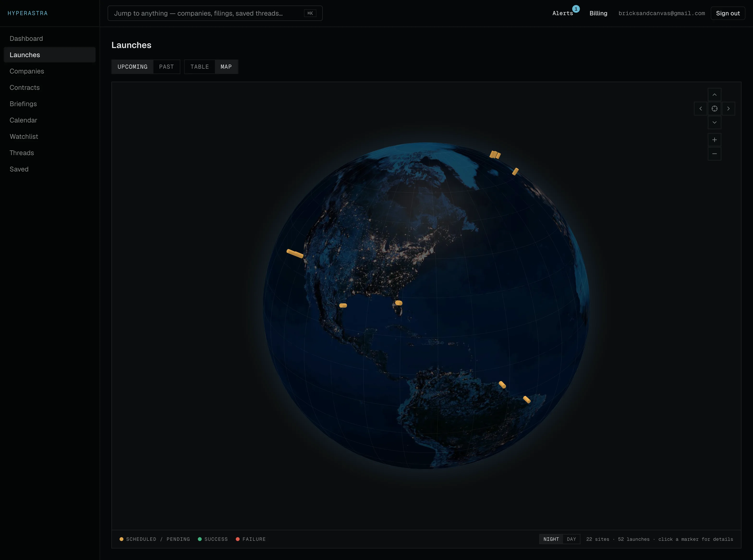The height and width of the screenshot is (560, 753).
Task: Click the SCHEDULED / PENDING legend entry
Action: tap(155, 539)
